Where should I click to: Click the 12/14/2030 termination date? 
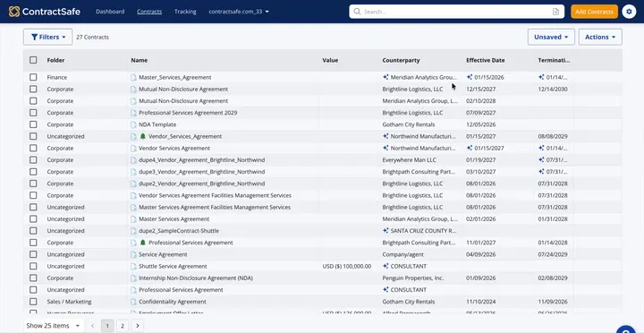coord(553,90)
